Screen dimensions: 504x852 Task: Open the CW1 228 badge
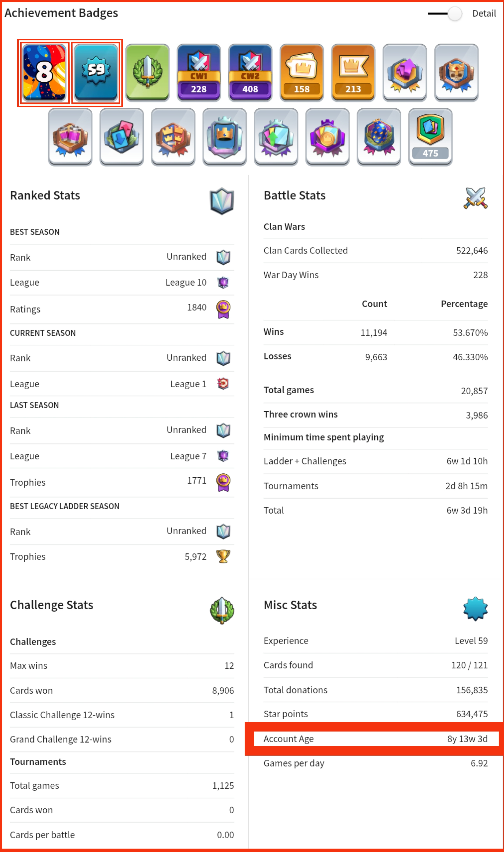point(199,72)
